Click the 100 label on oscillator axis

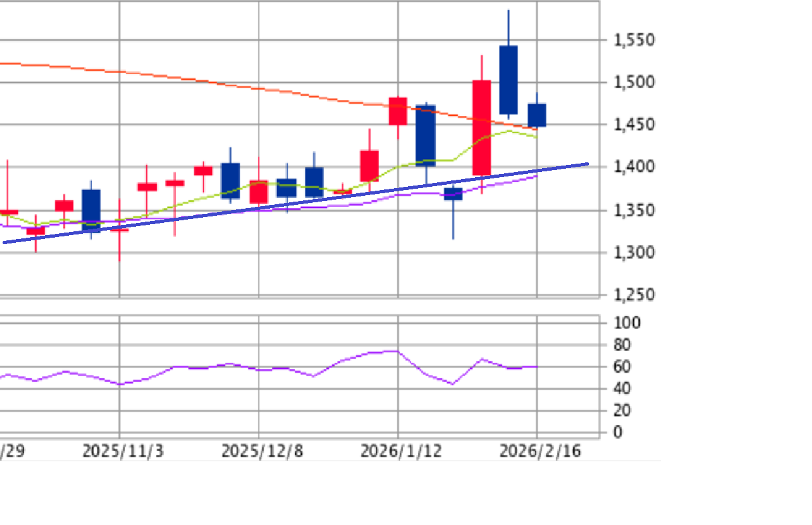click(x=626, y=323)
